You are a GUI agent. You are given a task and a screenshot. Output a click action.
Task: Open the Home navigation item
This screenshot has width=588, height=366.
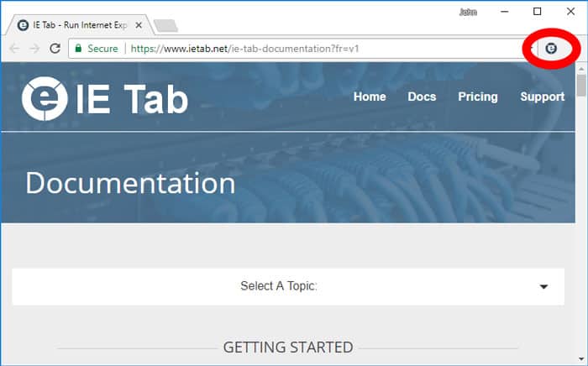pos(370,97)
